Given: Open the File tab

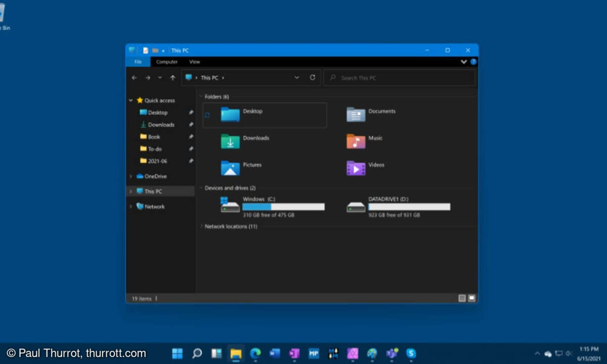Looking at the screenshot, I should coord(138,62).
